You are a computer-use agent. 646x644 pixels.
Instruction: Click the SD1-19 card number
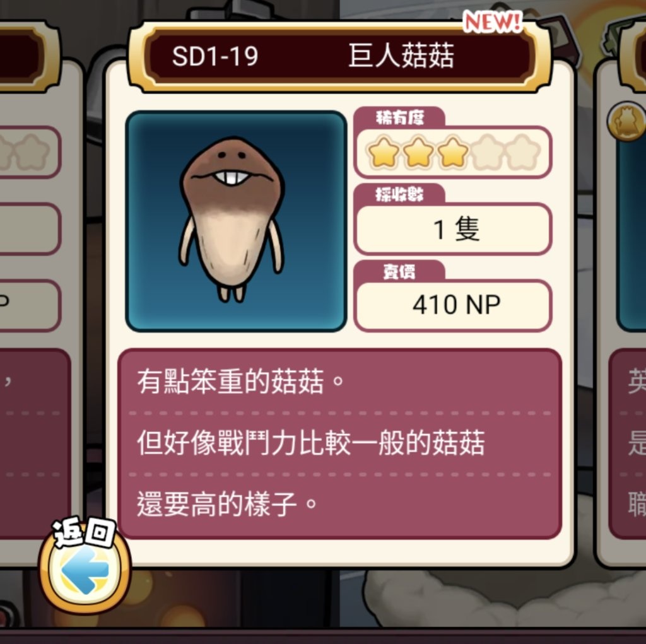(x=215, y=56)
